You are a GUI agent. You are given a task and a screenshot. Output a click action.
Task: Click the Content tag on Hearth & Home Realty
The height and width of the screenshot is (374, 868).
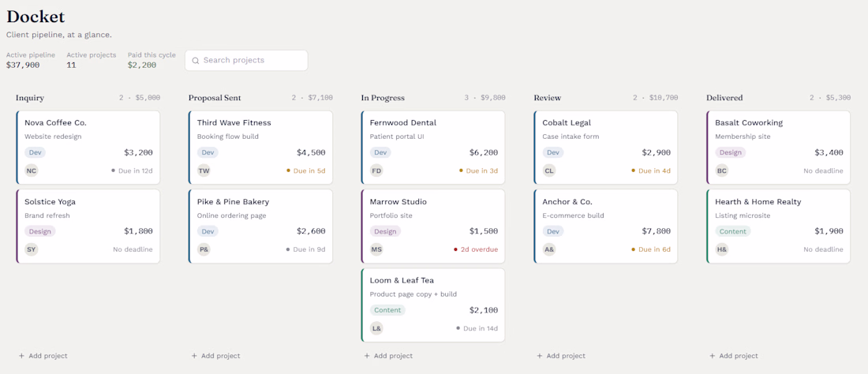733,231
